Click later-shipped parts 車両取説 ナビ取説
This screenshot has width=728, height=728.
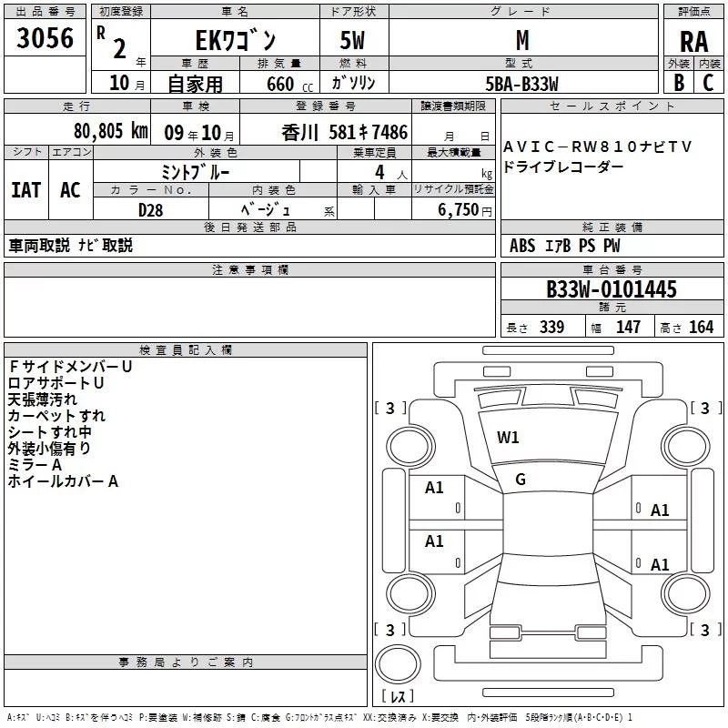pyautogui.click(x=71, y=245)
